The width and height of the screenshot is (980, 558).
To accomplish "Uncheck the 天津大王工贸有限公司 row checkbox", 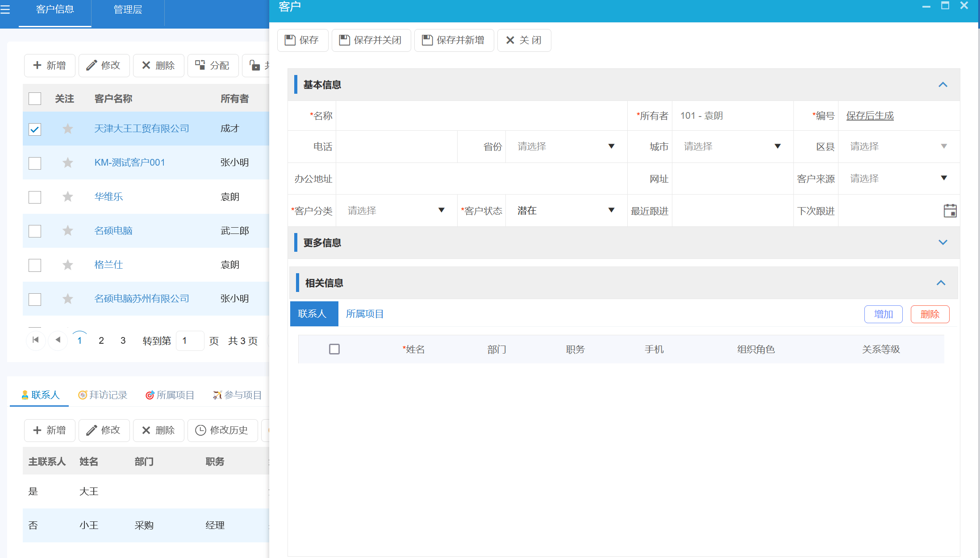I will tap(35, 129).
